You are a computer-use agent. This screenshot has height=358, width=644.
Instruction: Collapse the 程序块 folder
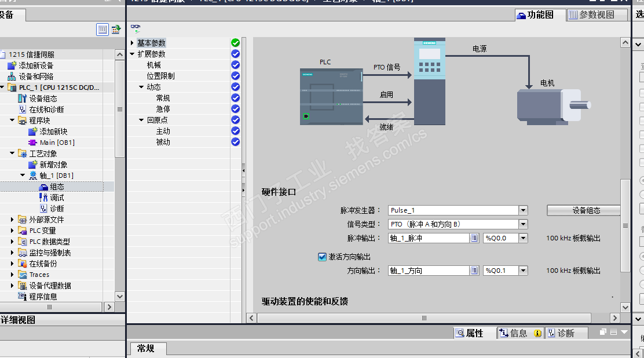[x=12, y=120]
